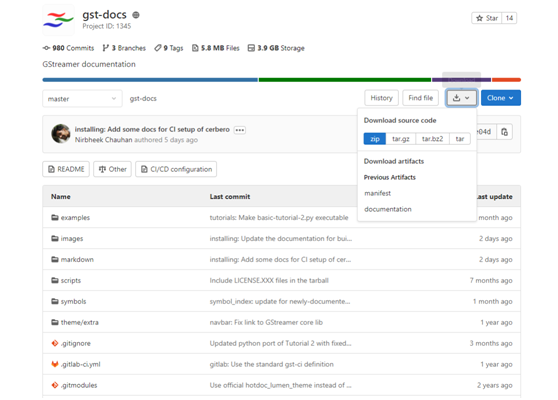Image resolution: width=558 pixels, height=400 pixels.
Task: Open commit 'gitlab: Use the standard gst-ci definition'
Action: [272, 364]
